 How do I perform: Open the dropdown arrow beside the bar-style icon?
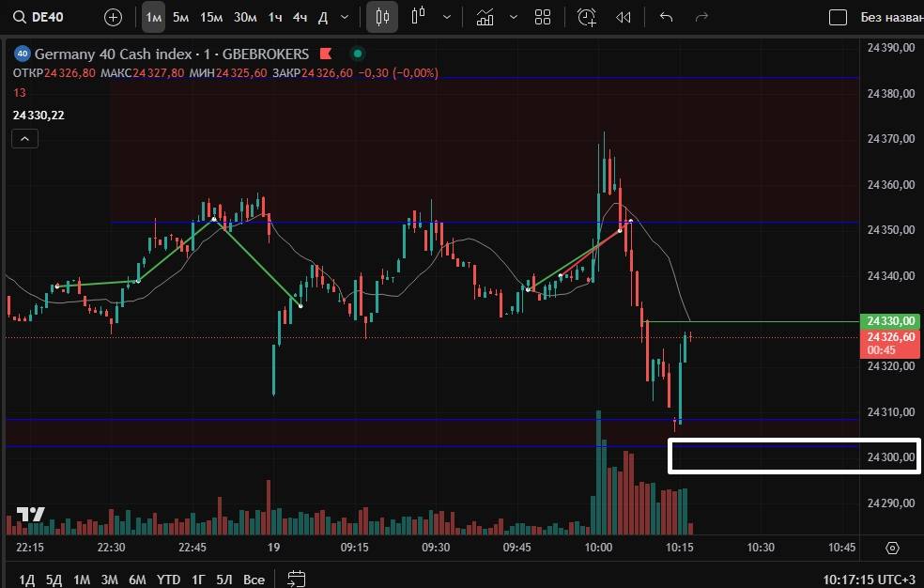[x=446, y=17]
